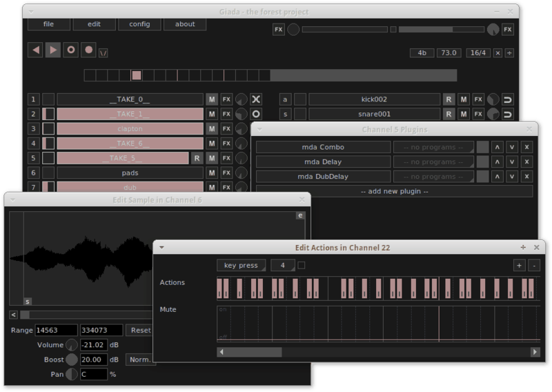Mute channel __TAKE_0__

(212, 99)
